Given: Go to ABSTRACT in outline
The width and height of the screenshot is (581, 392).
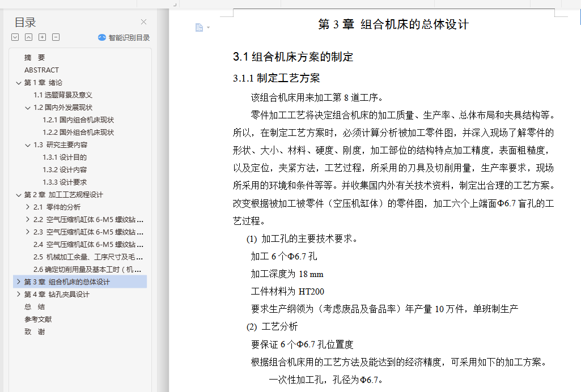Looking at the screenshot, I should (41, 70).
